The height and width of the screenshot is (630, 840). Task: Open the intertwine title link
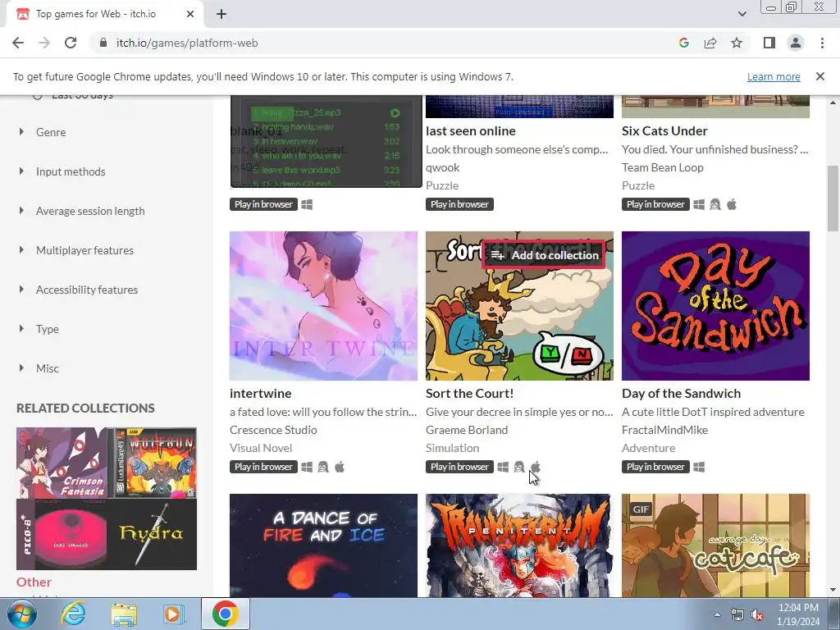pos(260,393)
